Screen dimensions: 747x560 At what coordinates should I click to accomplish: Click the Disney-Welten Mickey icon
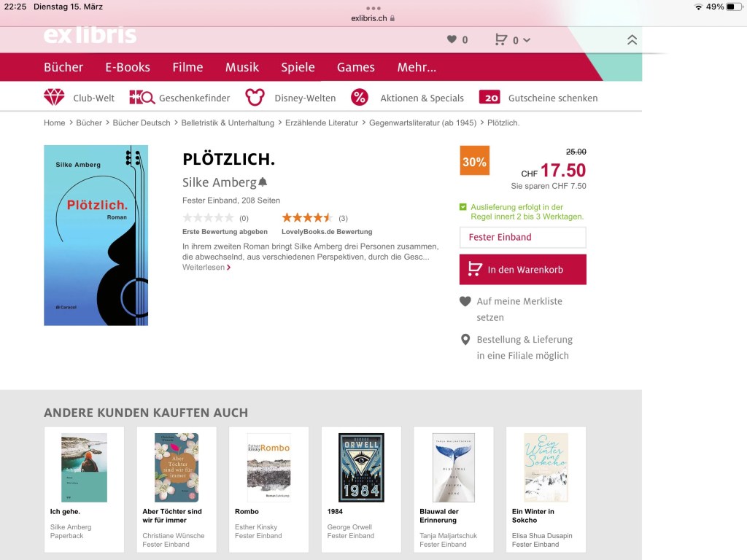click(254, 98)
